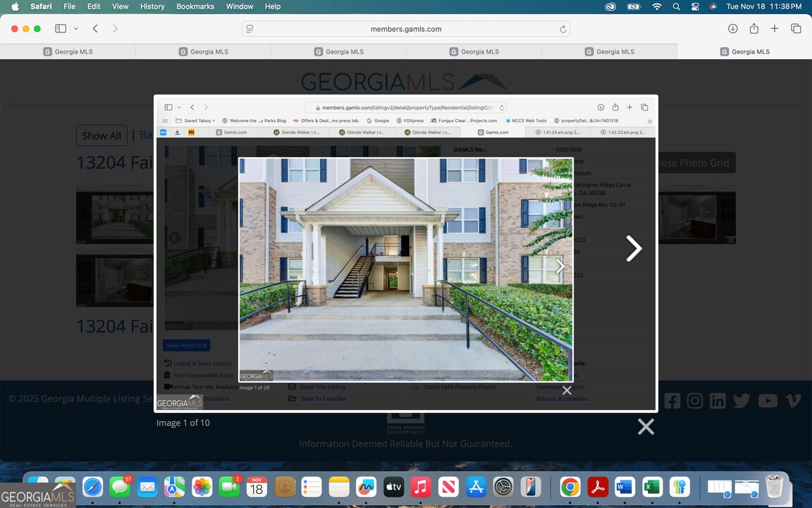812x508 pixels.
Task: Open the Find Comparable Solds link
Action: click(x=204, y=375)
